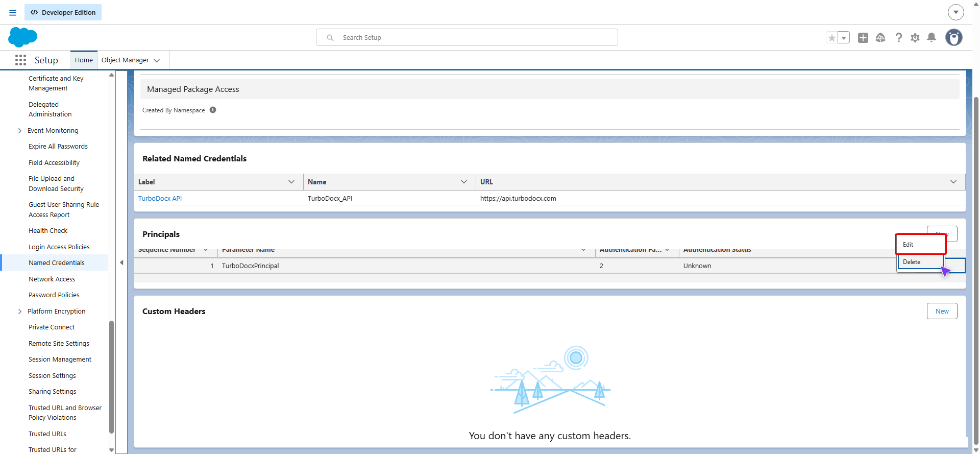Viewport: 980px width, 454px height.
Task: Click the Search Setup field
Action: (467, 37)
